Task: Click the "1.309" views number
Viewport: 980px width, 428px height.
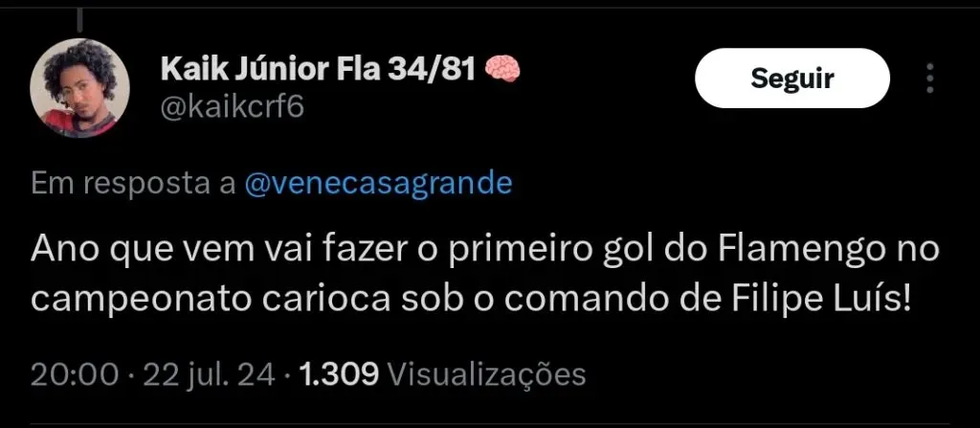Action: point(340,374)
